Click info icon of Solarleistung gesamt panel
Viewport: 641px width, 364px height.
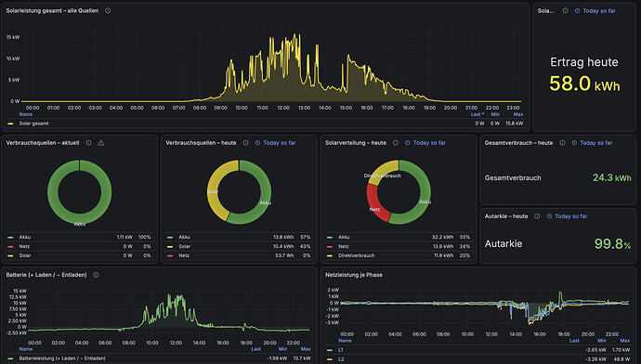pos(108,10)
